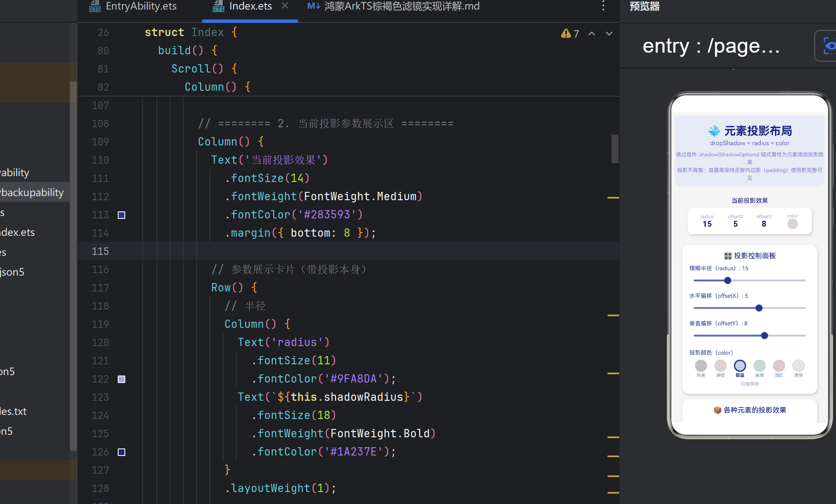
Task: Click the 沉稳商务 color description label
Action: point(750,384)
